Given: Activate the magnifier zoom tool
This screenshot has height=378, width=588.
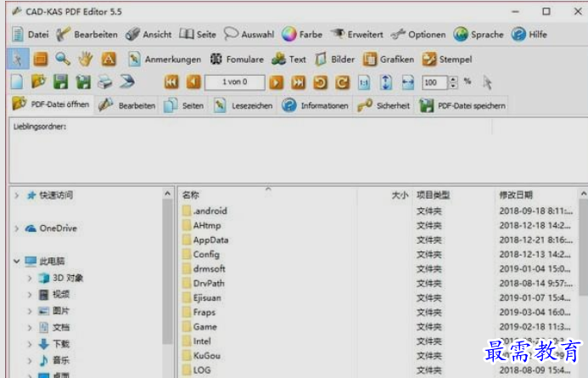Looking at the screenshot, I should point(63,59).
